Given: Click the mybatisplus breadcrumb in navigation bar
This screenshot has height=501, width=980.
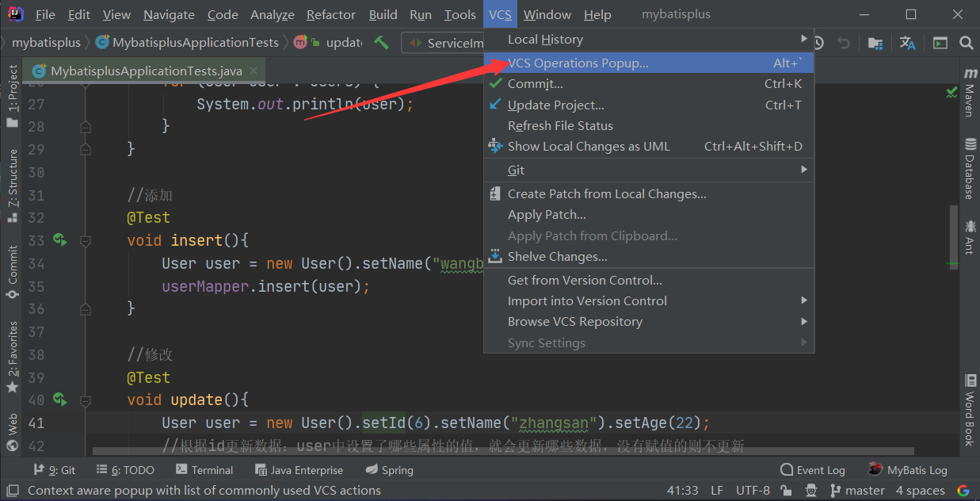Looking at the screenshot, I should [x=46, y=43].
